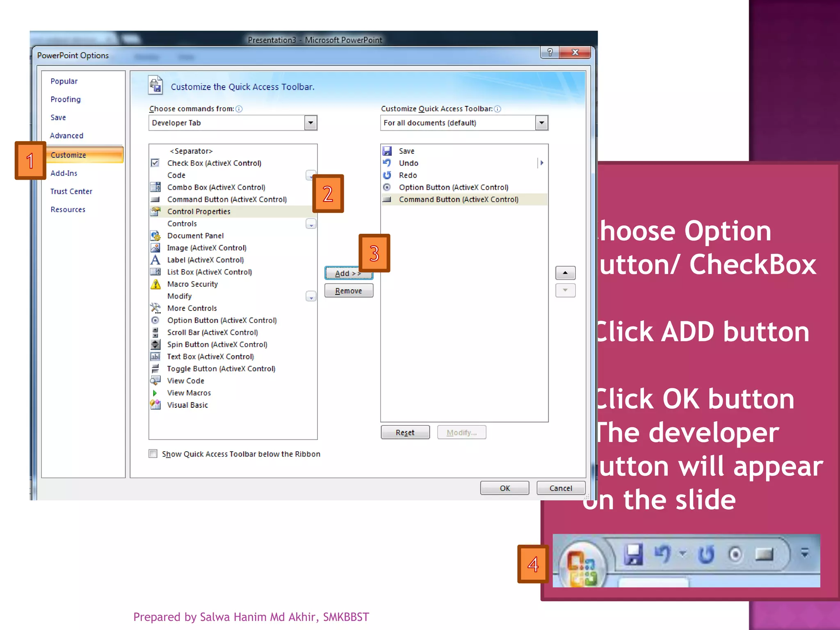Open Customize Quick Access dropdown in preview toolbar

[x=805, y=554]
